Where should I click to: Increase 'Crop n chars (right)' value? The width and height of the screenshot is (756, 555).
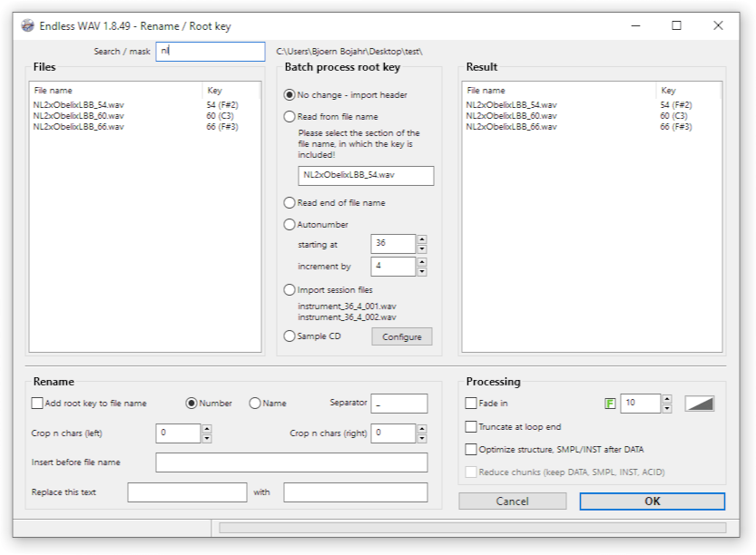[422, 428]
